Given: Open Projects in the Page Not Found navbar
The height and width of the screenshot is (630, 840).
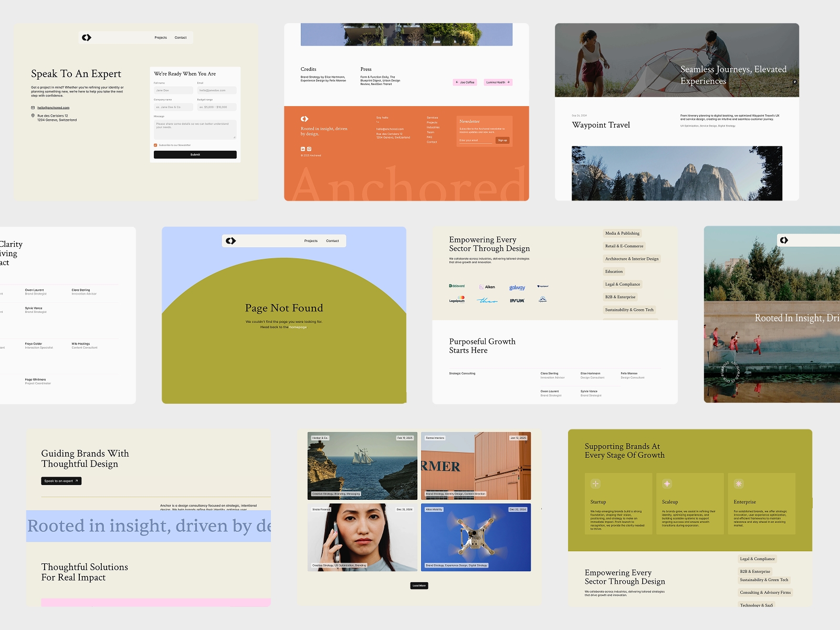Looking at the screenshot, I should tap(311, 241).
